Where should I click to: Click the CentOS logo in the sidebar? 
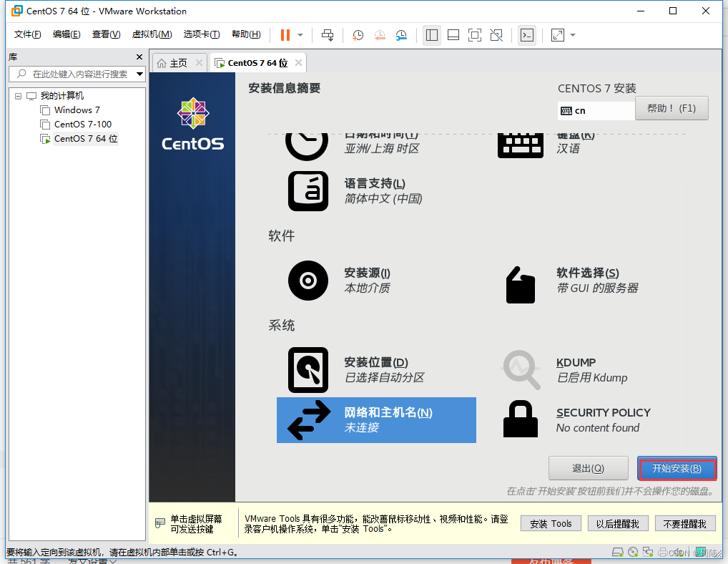click(x=192, y=124)
